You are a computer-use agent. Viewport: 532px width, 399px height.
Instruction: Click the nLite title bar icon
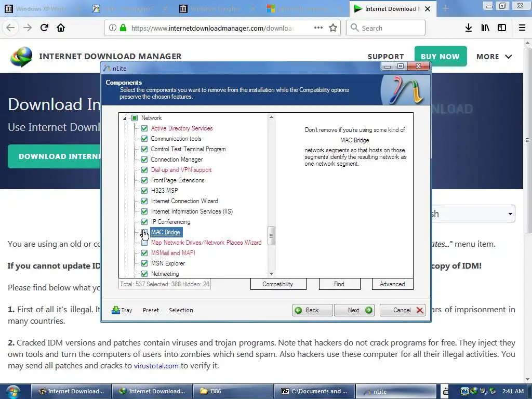(107, 68)
